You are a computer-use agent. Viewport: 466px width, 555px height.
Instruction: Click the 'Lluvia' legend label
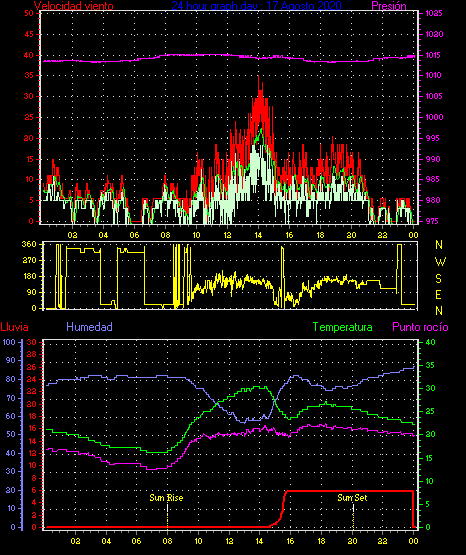[15, 327]
